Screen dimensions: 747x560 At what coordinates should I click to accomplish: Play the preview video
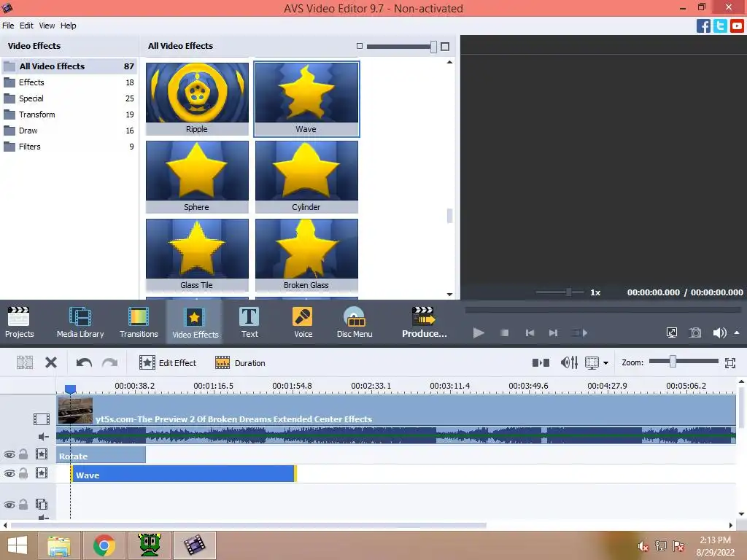479,332
